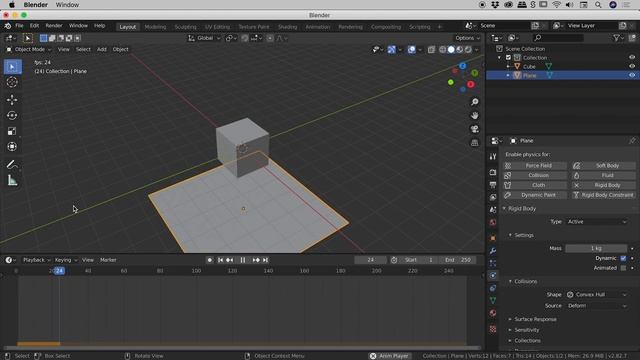Viewport: 640px width, 360px height.
Task: Collapse the Rigid Body panel
Action: pos(521,209)
